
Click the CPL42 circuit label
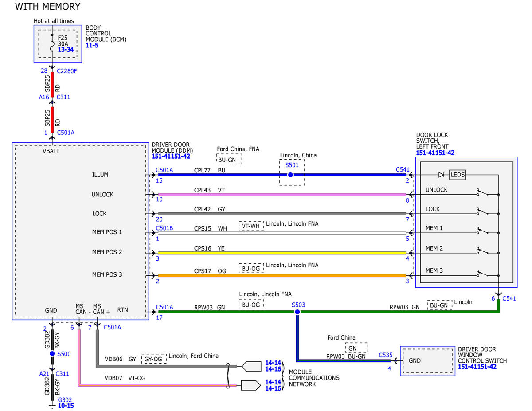pyautogui.click(x=202, y=209)
